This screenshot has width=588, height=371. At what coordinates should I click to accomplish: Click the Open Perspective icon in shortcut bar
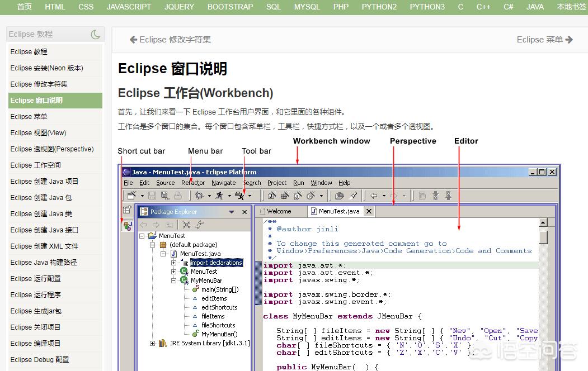tap(127, 210)
